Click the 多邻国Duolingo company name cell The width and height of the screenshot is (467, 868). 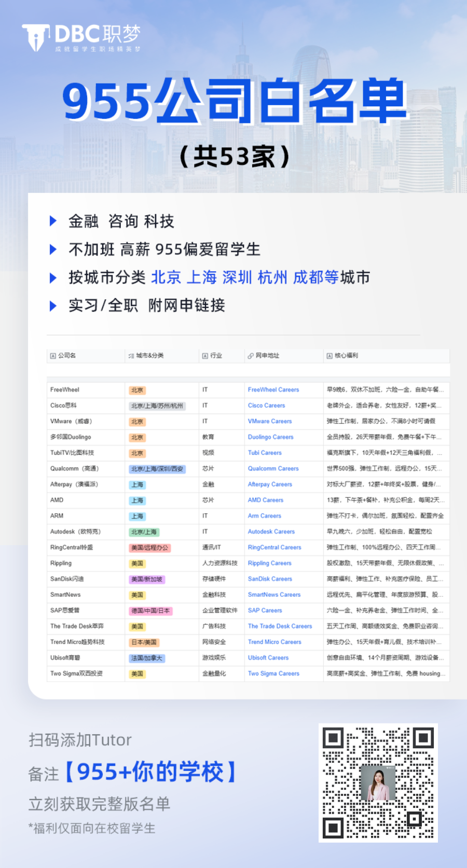pos(86,437)
